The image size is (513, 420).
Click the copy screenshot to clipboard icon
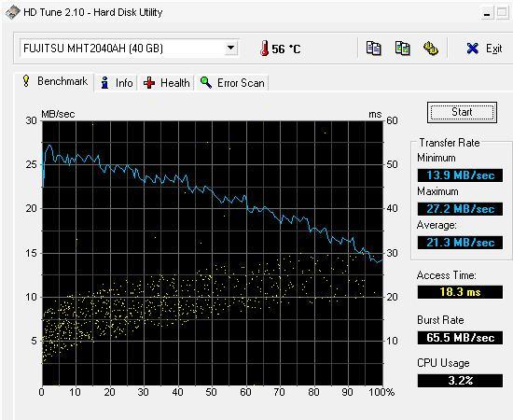coord(402,49)
